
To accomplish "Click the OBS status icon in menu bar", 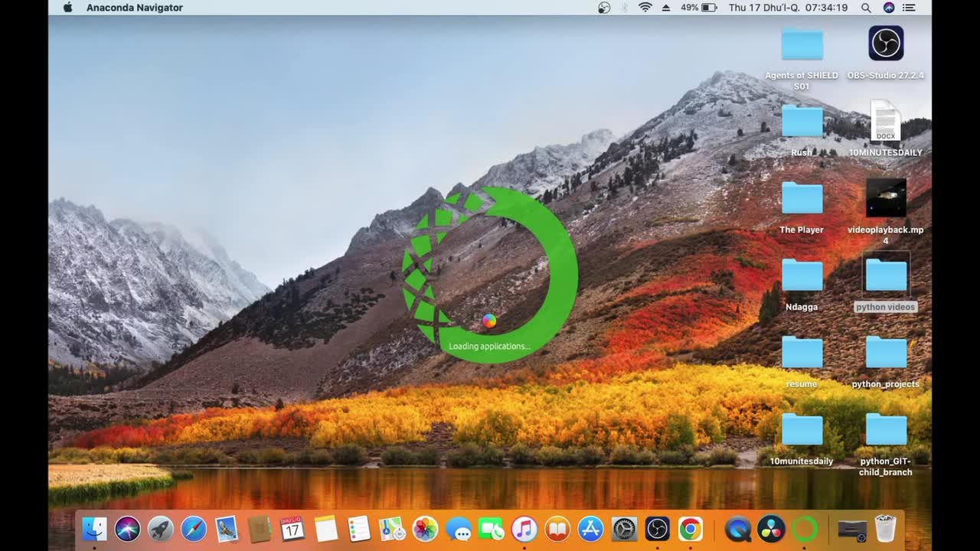I will tap(604, 8).
